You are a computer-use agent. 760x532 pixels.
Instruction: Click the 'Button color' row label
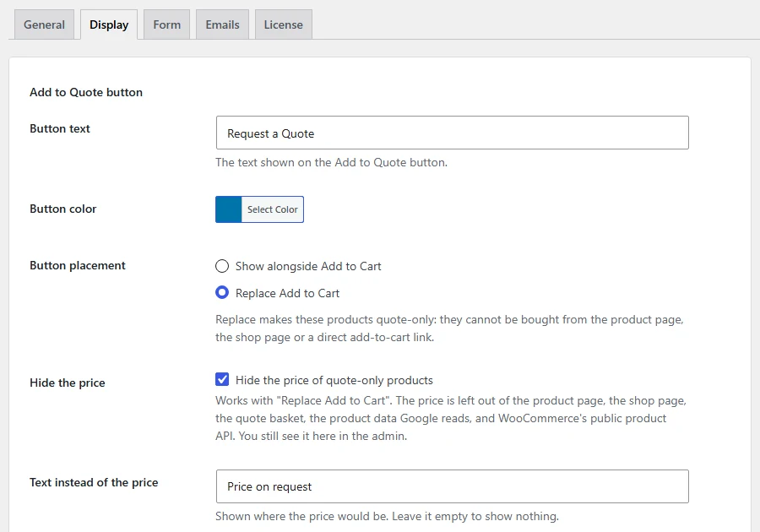(63, 209)
